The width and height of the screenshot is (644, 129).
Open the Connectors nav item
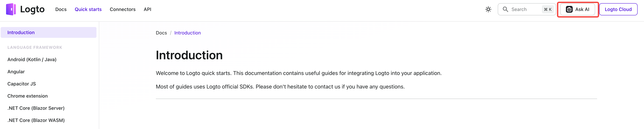[x=122, y=9]
